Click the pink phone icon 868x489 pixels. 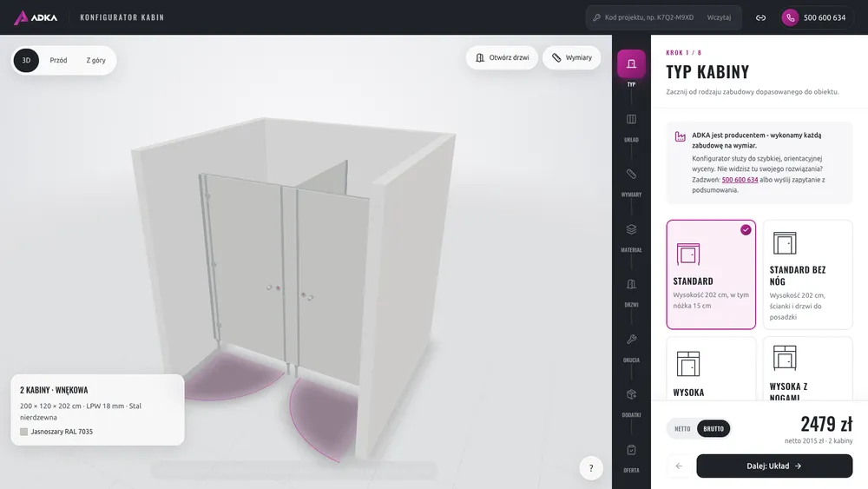point(790,17)
